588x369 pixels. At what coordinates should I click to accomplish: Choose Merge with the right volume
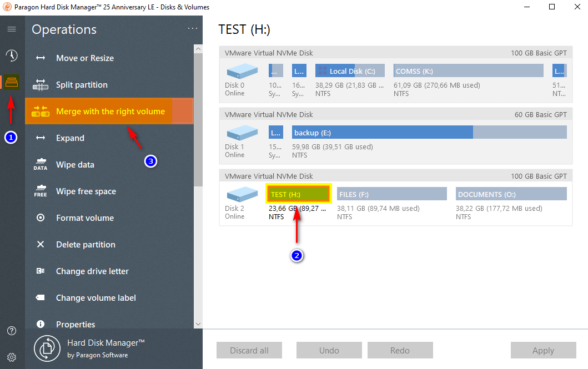109,112
